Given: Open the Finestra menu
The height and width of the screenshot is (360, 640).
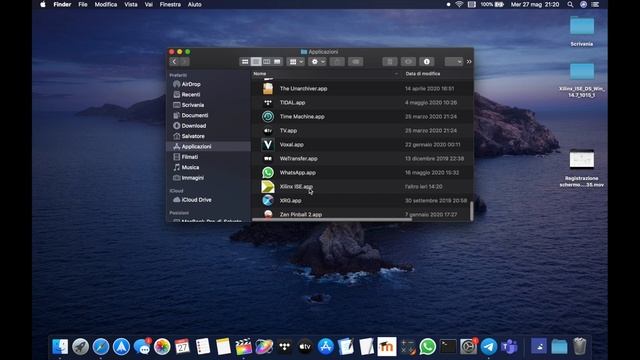Looking at the screenshot, I should tap(170, 4).
